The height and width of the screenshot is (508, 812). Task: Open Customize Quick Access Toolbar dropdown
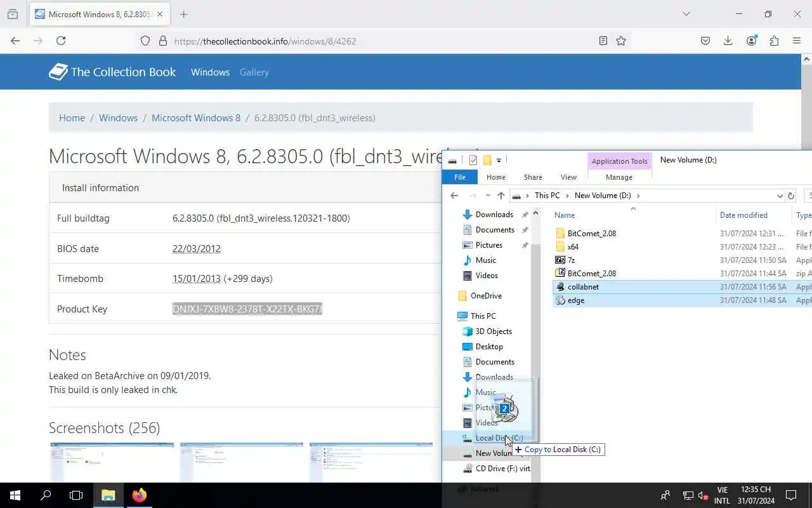click(x=499, y=160)
